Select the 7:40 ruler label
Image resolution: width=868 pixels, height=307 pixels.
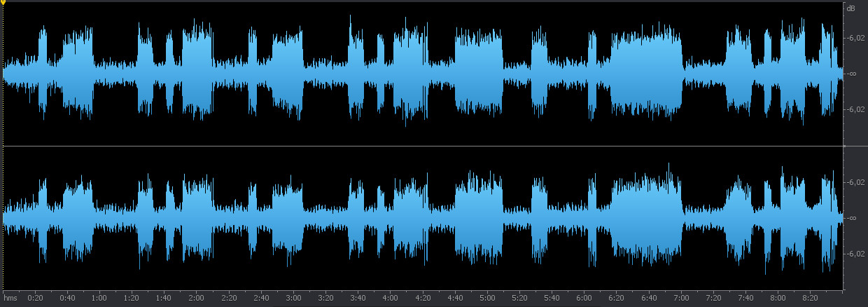pyautogui.click(x=745, y=297)
